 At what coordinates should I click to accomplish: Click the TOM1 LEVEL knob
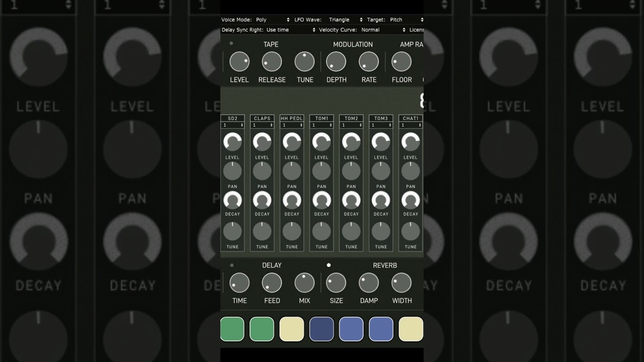click(321, 142)
